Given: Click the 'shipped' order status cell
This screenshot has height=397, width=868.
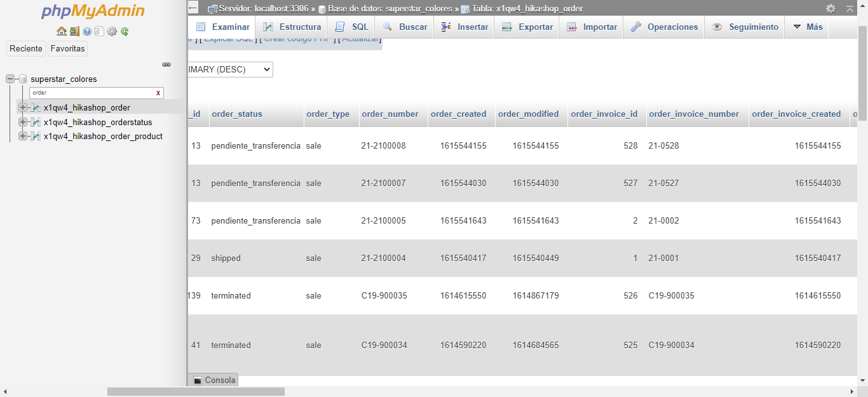Looking at the screenshot, I should (x=226, y=259).
